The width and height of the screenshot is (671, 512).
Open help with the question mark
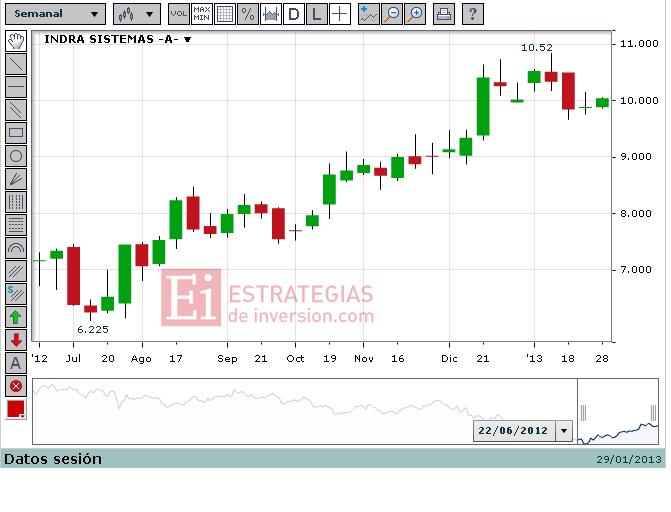[x=473, y=14]
